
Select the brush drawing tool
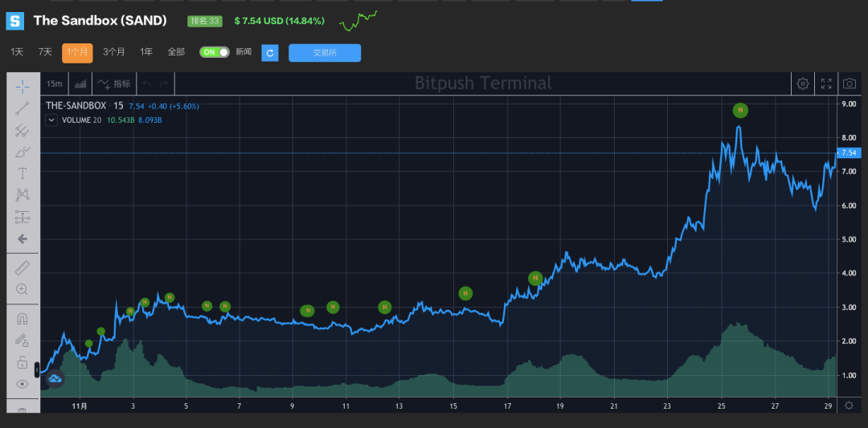coord(23,152)
